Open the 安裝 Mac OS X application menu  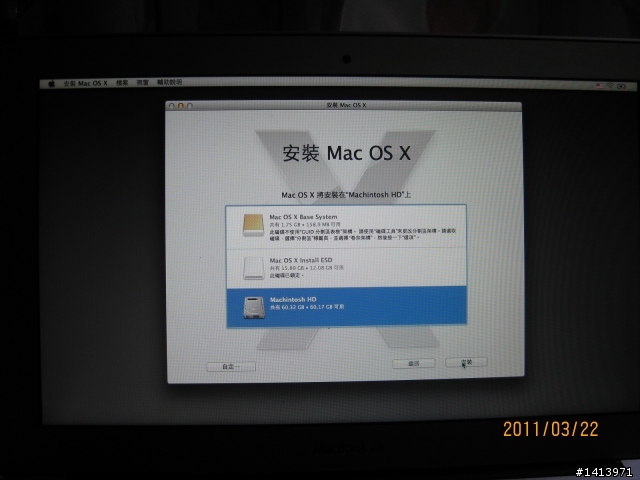85,83
